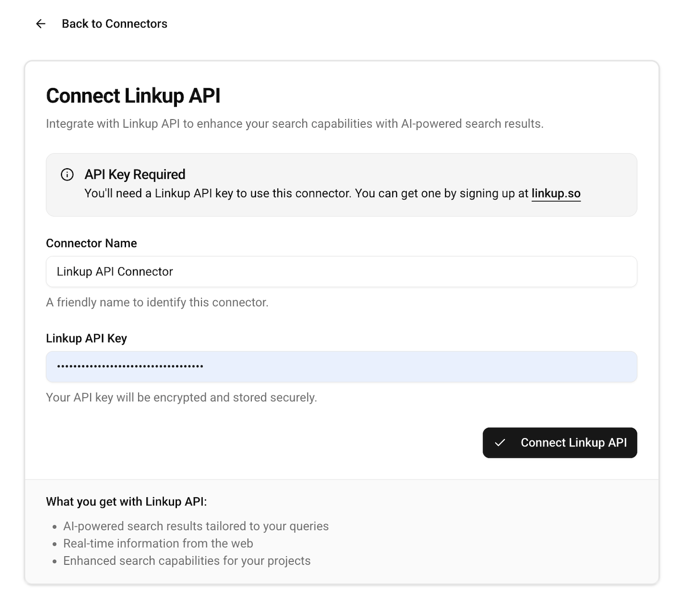Click the circled information symbol in the notice box
This screenshot has width=700, height=615.
(67, 175)
